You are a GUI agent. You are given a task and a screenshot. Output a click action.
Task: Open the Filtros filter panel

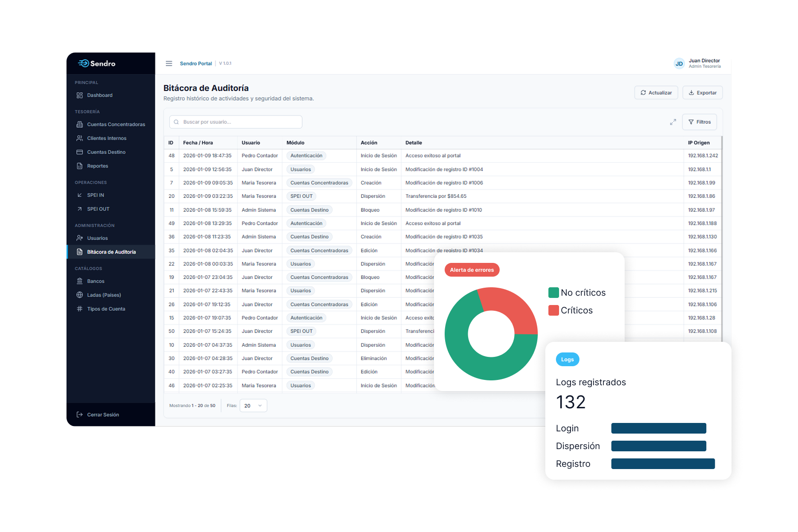click(x=699, y=122)
